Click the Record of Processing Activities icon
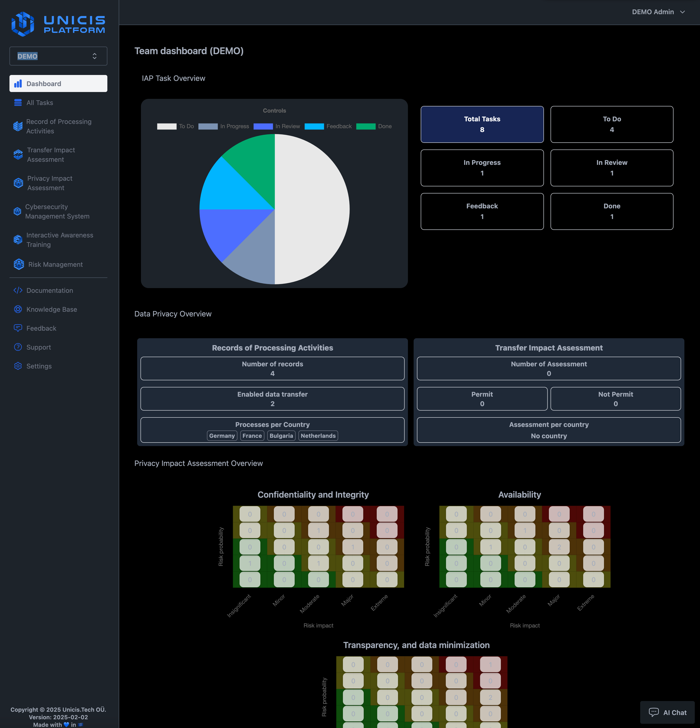 [x=18, y=126]
